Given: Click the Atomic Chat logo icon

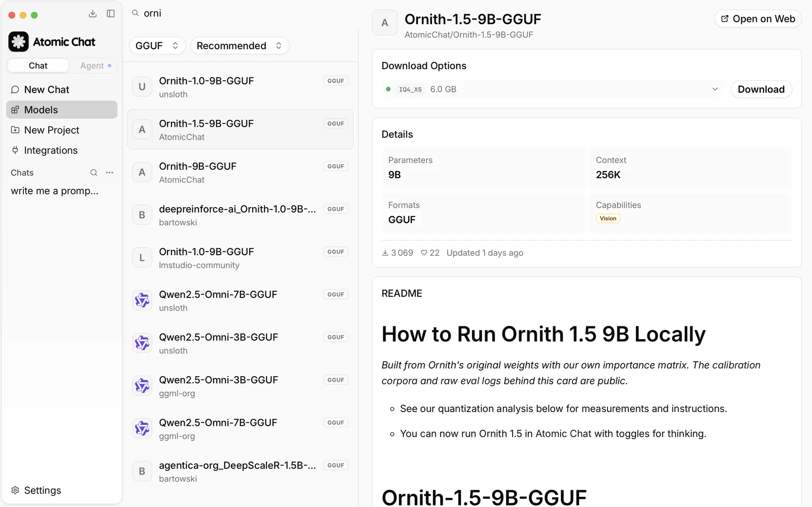Looking at the screenshot, I should [x=19, y=42].
